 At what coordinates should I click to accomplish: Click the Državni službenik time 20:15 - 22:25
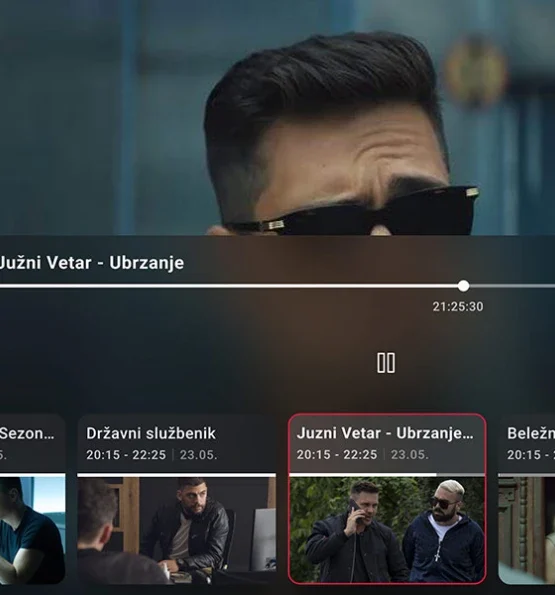coord(126,455)
